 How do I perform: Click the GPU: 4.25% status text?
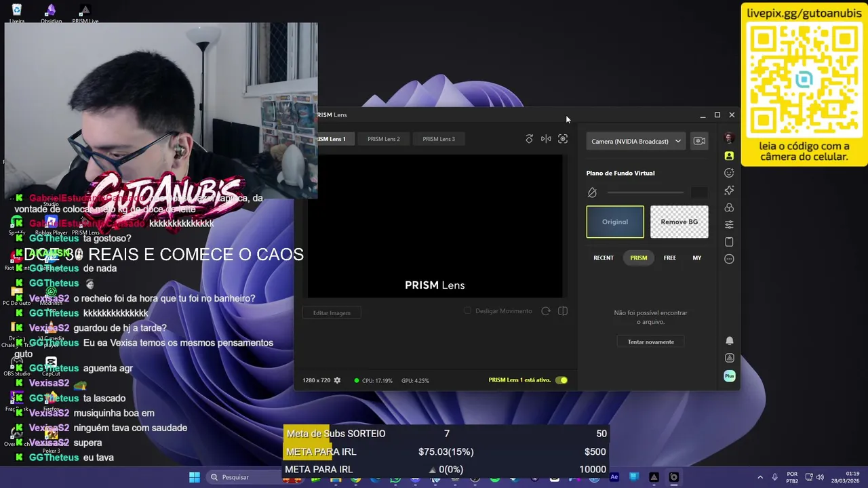(x=415, y=380)
